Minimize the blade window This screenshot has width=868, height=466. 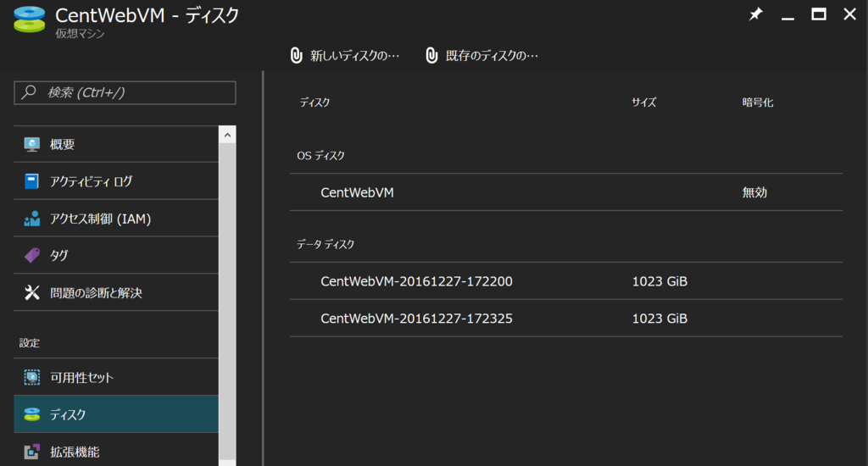[787, 19]
